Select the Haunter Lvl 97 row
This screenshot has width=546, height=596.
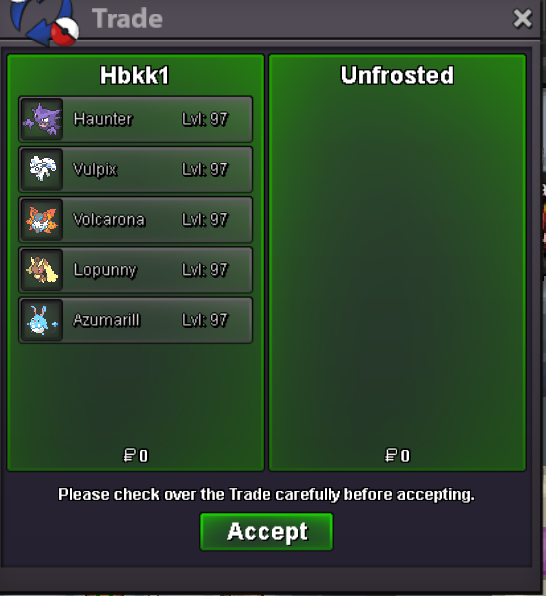point(135,119)
